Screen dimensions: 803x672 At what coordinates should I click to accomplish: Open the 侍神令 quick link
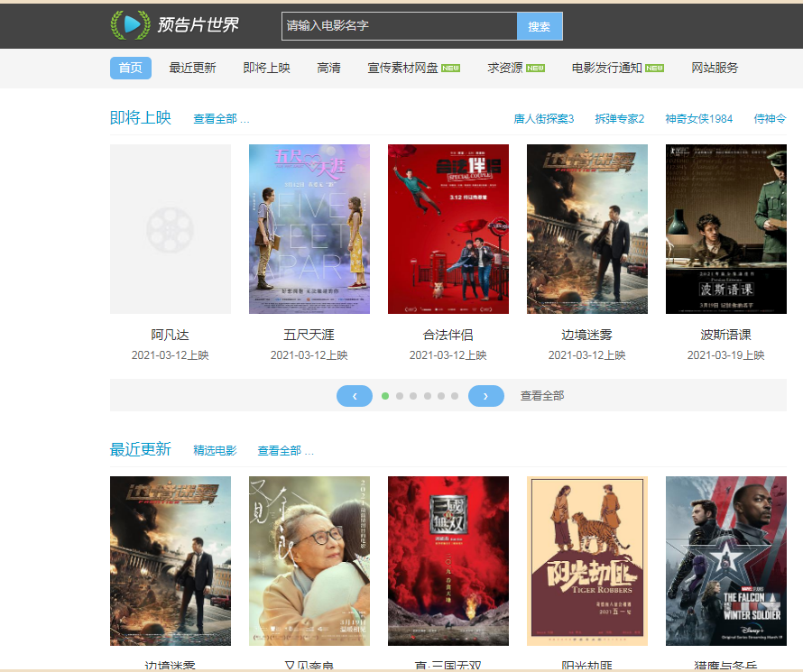(x=770, y=119)
